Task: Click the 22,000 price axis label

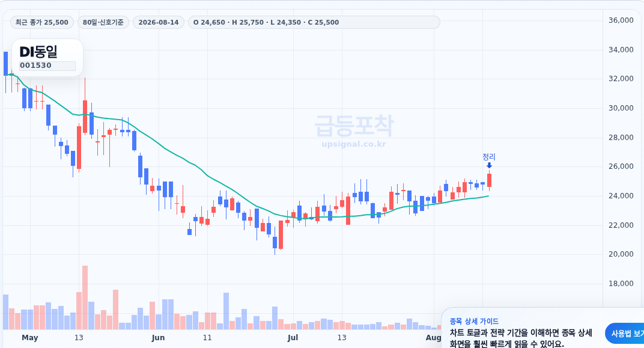Action: [621, 225]
